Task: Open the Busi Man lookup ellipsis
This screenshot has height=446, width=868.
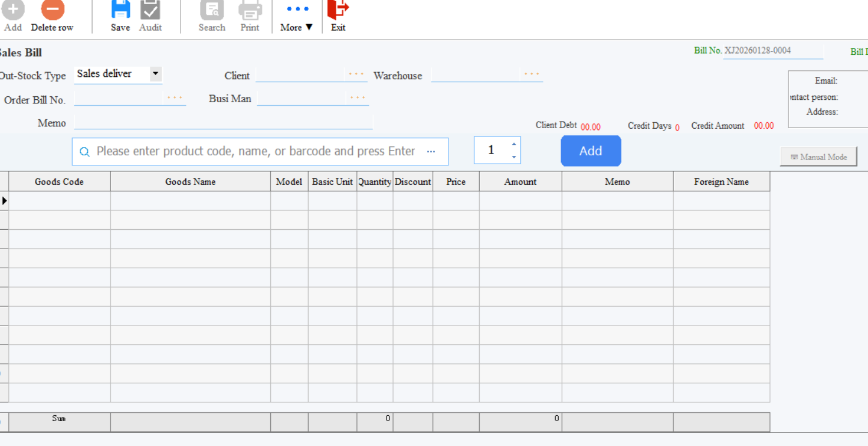Action: pyautogui.click(x=358, y=98)
